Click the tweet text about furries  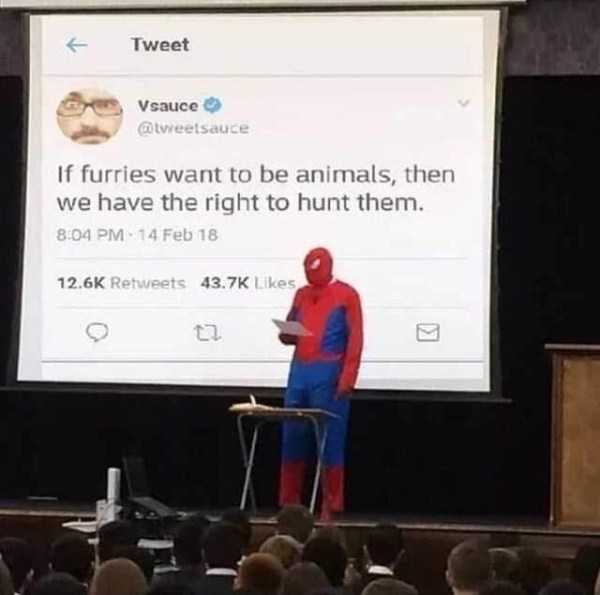tap(256, 189)
